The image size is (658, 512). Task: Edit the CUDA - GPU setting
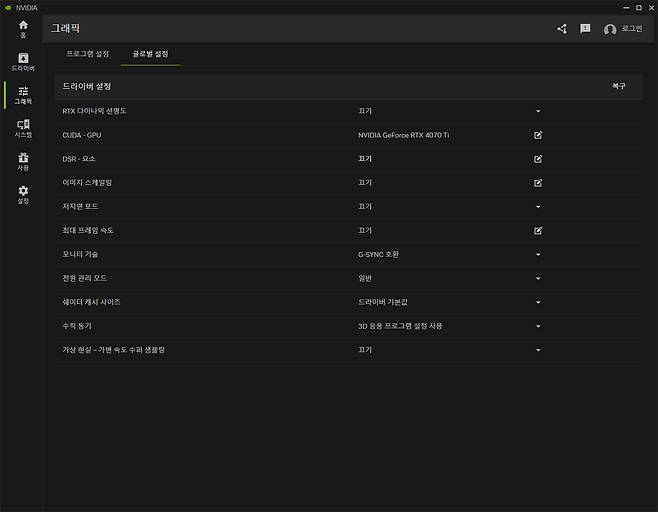click(x=538, y=135)
